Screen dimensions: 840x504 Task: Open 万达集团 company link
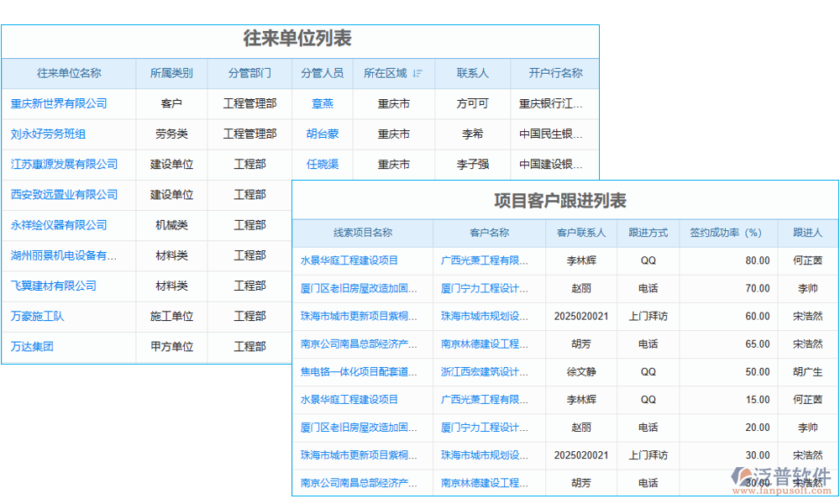31,347
